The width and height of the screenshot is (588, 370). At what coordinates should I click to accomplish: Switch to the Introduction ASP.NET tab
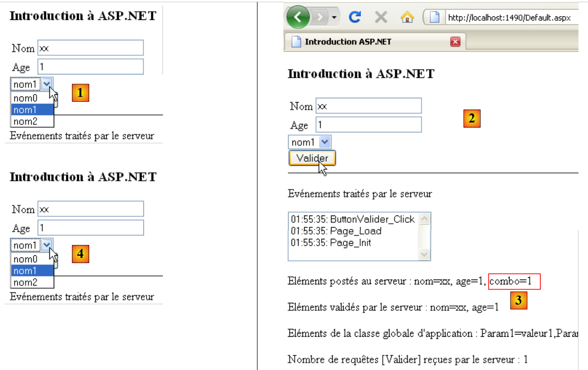(x=348, y=42)
